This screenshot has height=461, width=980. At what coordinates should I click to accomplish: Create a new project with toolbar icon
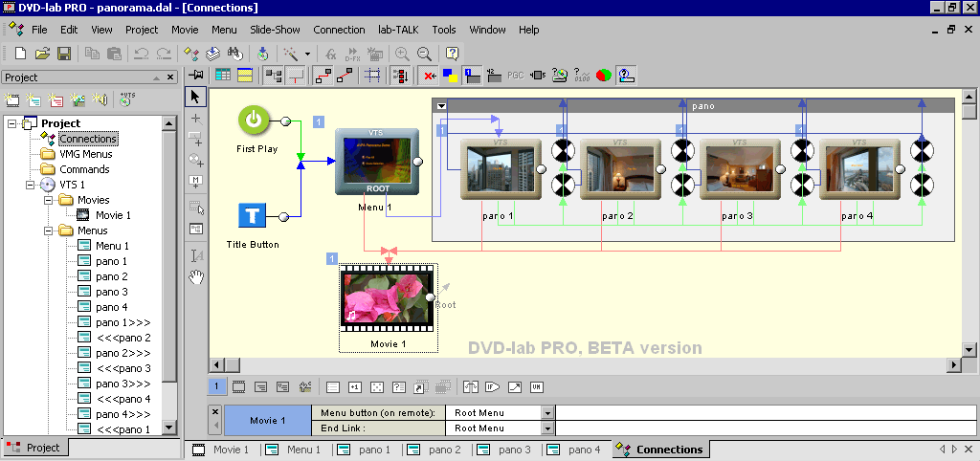pos(20,54)
